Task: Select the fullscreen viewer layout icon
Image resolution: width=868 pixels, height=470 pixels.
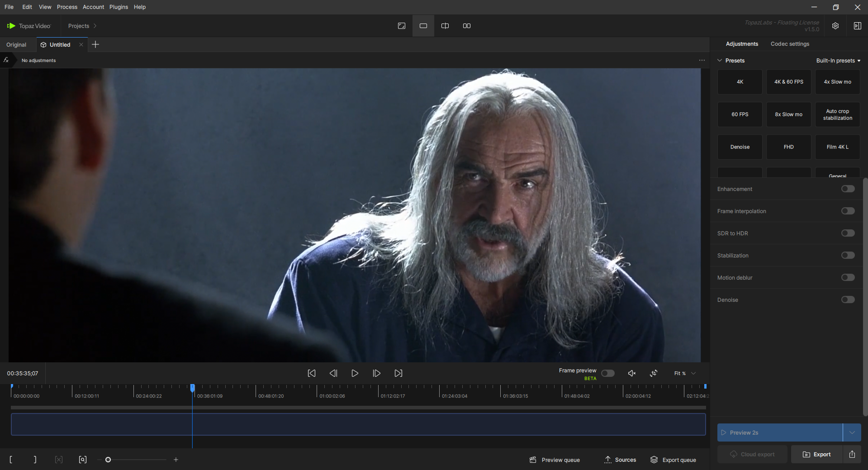Action: pyautogui.click(x=401, y=26)
